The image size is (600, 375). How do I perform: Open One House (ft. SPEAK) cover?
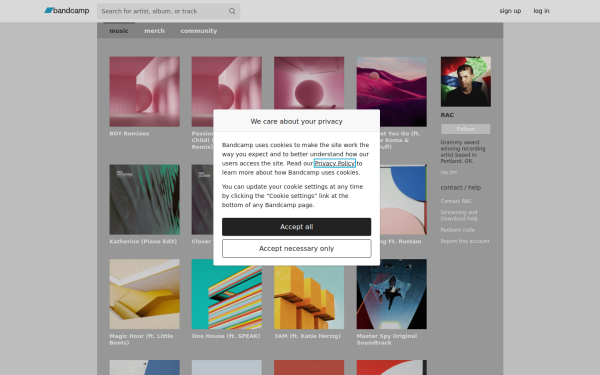coord(227,294)
